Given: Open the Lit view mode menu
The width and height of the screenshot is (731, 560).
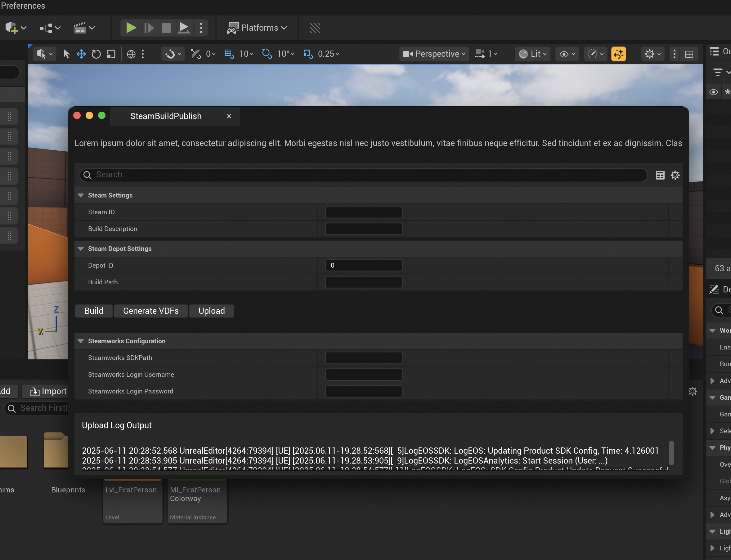Looking at the screenshot, I should pyautogui.click(x=533, y=54).
